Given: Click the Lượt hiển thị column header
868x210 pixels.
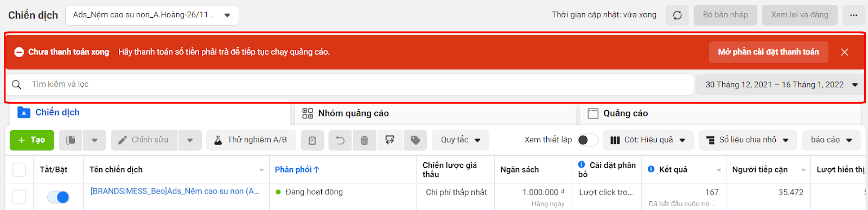Looking at the screenshot, I should [x=841, y=170].
